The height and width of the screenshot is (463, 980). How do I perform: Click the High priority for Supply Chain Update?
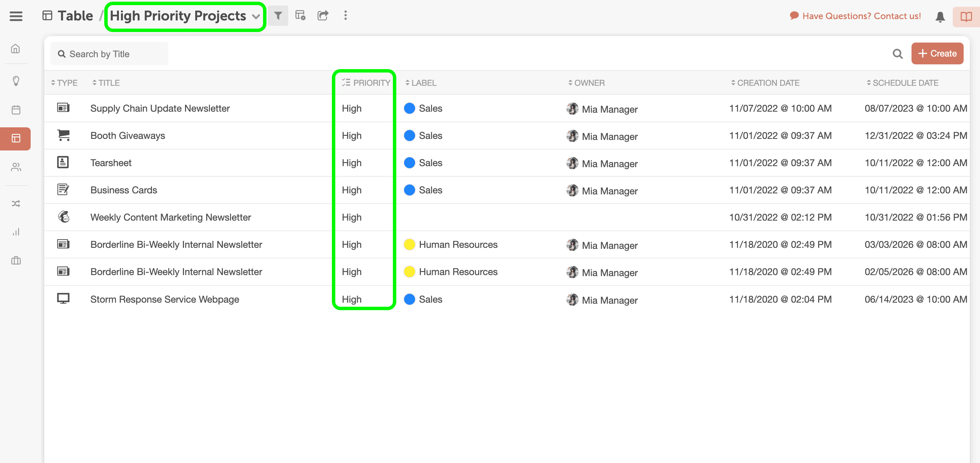coord(352,108)
